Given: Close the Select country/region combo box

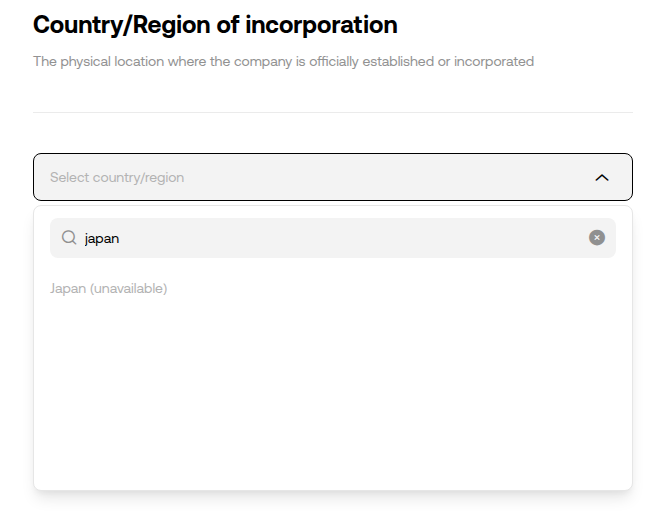Looking at the screenshot, I should click(333, 177).
